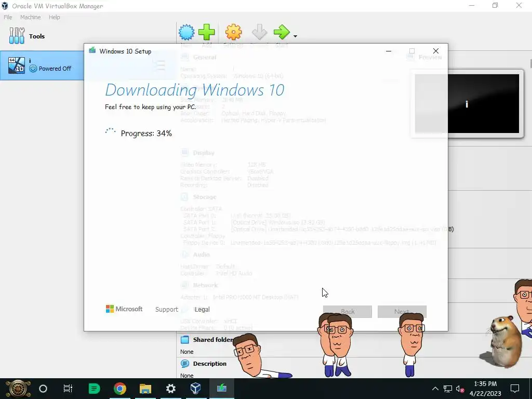Click the Windows 10 Setup title icon
Image resolution: width=532 pixels, height=399 pixels.
pyautogui.click(x=92, y=51)
